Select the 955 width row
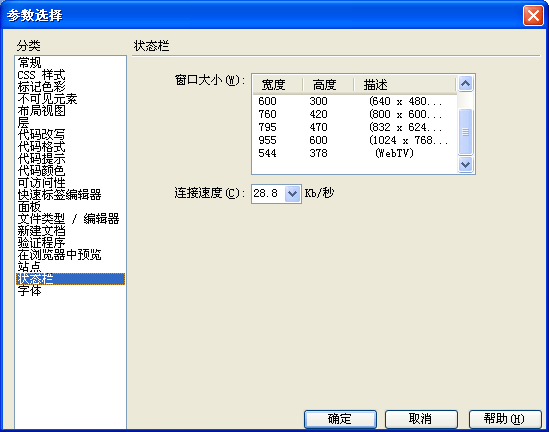 point(267,140)
